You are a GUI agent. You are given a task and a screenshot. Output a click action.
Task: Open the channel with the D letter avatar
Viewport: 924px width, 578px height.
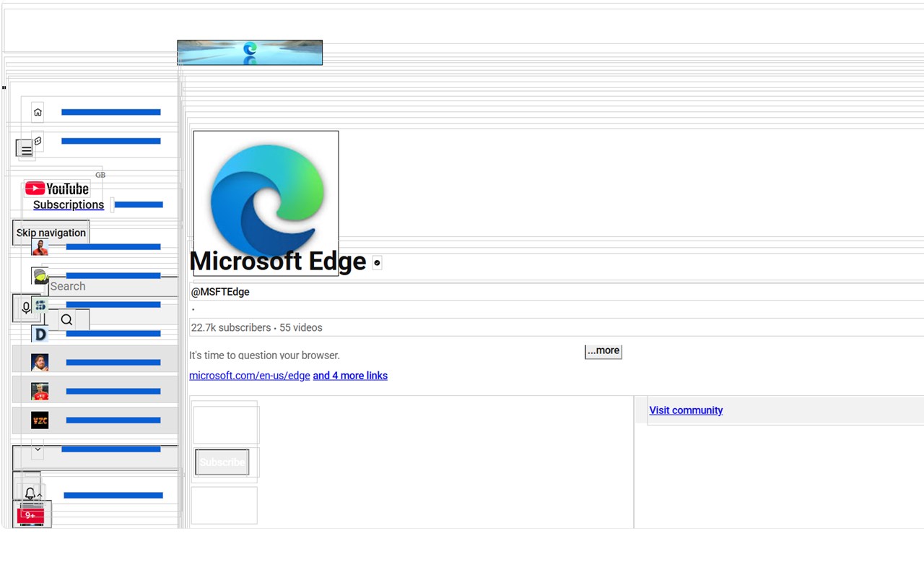click(x=40, y=334)
